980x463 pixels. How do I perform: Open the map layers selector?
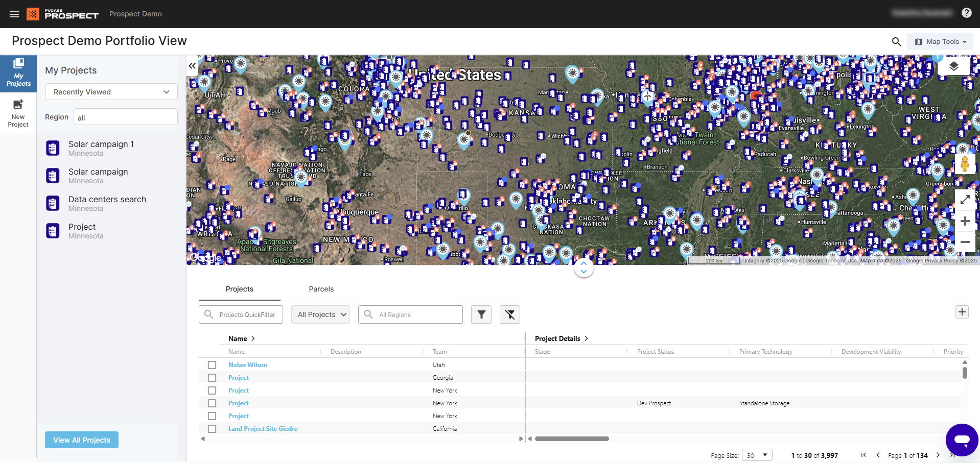[953, 66]
